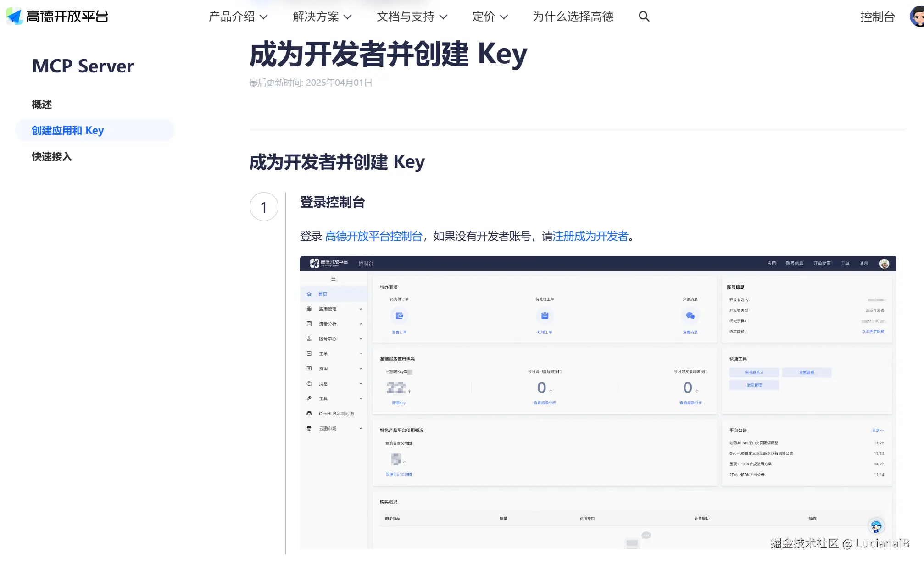Select 快速接入 in the sidebar

52,157
